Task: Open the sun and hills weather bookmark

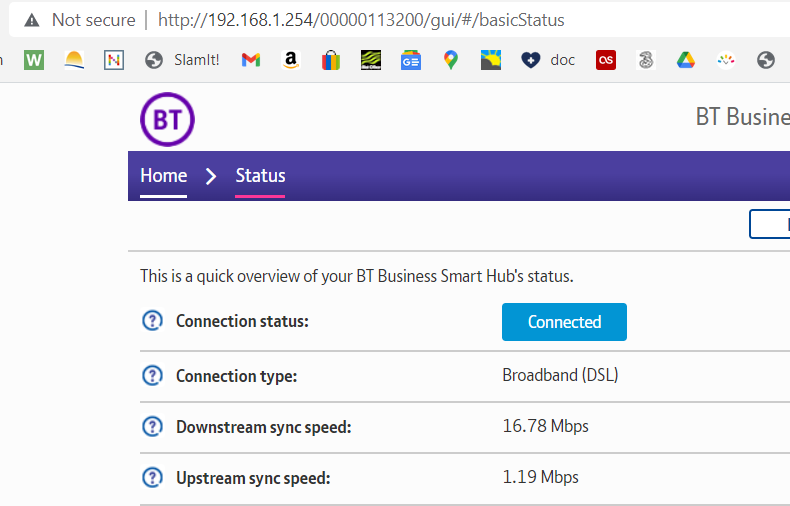Action: pos(491,60)
